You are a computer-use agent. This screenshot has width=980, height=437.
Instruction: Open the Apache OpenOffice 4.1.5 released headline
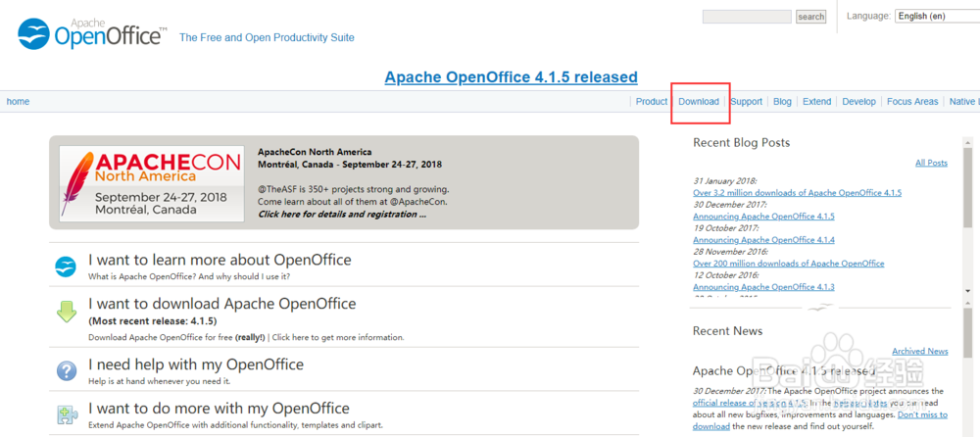pos(511,77)
